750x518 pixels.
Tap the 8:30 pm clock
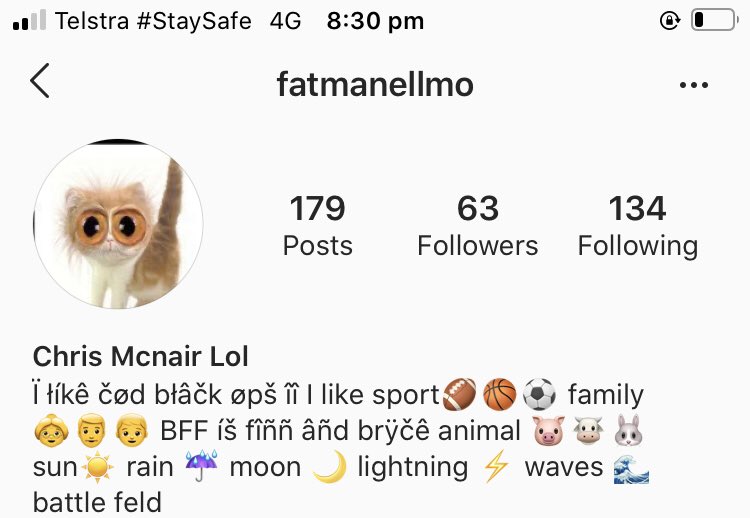pyautogui.click(x=375, y=21)
